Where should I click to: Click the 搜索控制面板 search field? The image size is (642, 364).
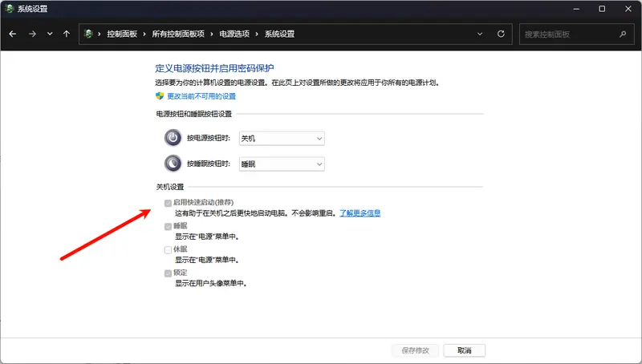(576, 34)
